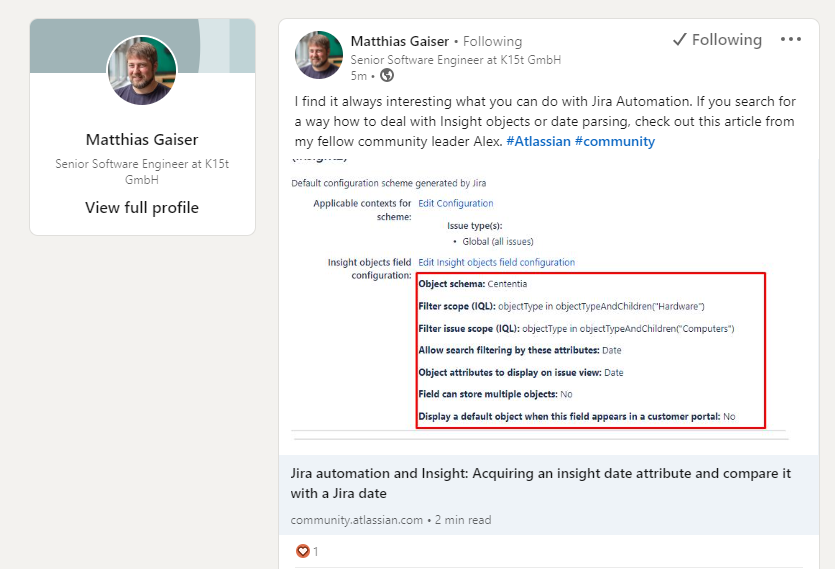Click Global (all issues) bullet text
This screenshot has width=835, height=569.
[498, 242]
